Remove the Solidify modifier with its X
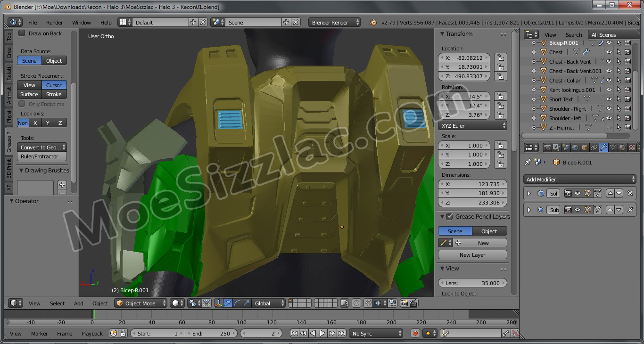The image size is (644, 344). click(630, 194)
